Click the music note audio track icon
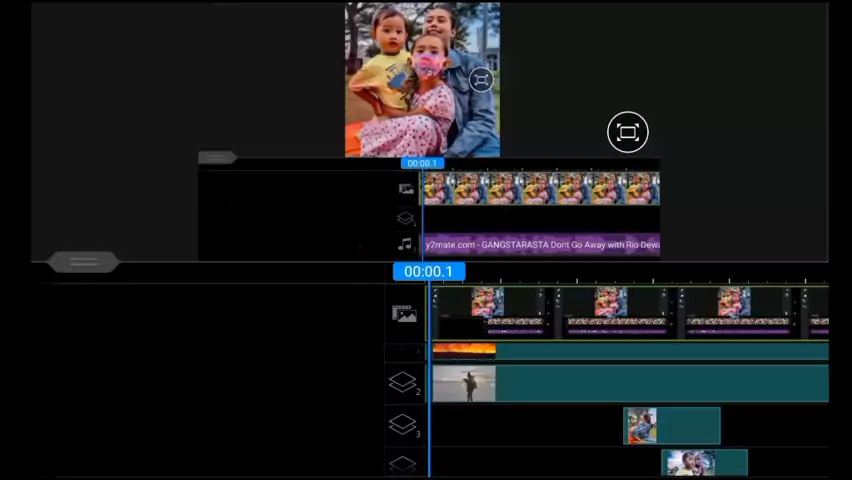 point(405,244)
